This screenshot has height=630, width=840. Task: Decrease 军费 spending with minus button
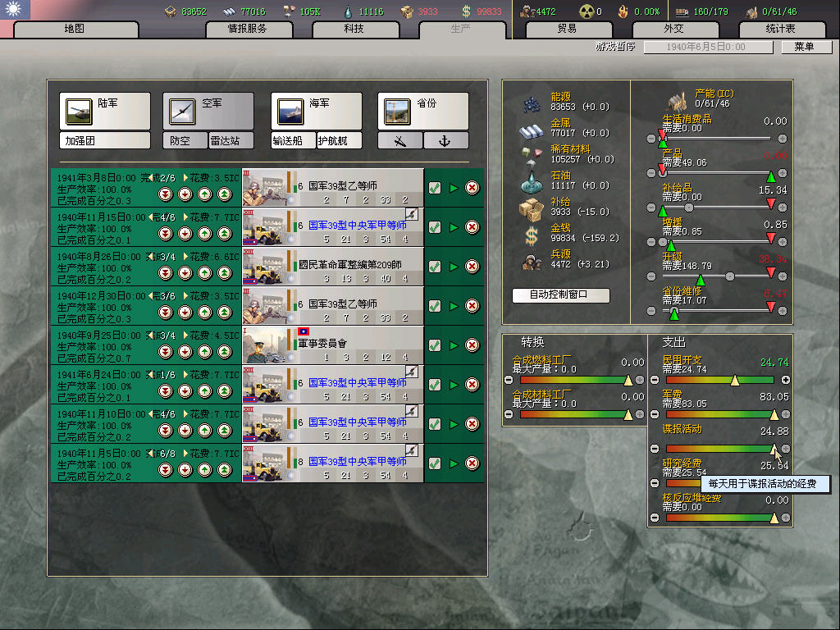point(654,414)
